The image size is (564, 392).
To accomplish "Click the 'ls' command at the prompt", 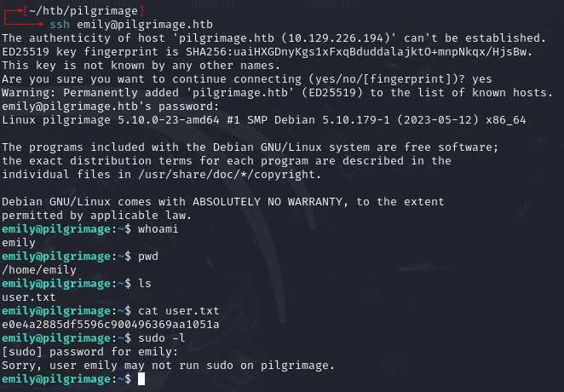I will 147,284.
